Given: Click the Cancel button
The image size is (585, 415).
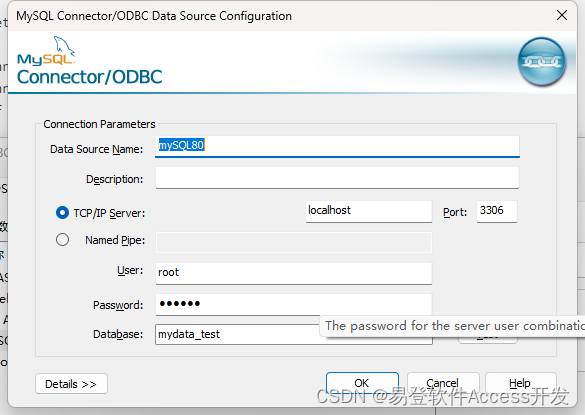Looking at the screenshot, I should click(443, 383).
